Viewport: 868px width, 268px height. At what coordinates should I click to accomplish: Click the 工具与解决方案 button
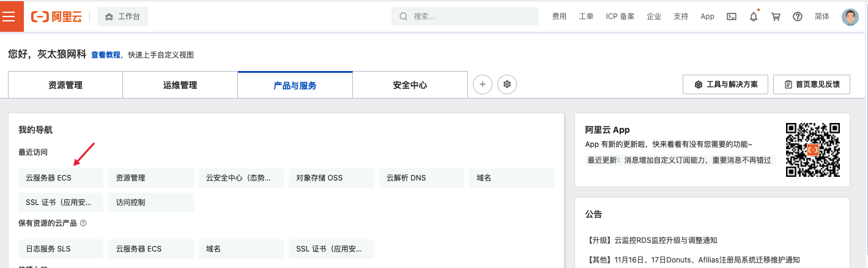725,84
